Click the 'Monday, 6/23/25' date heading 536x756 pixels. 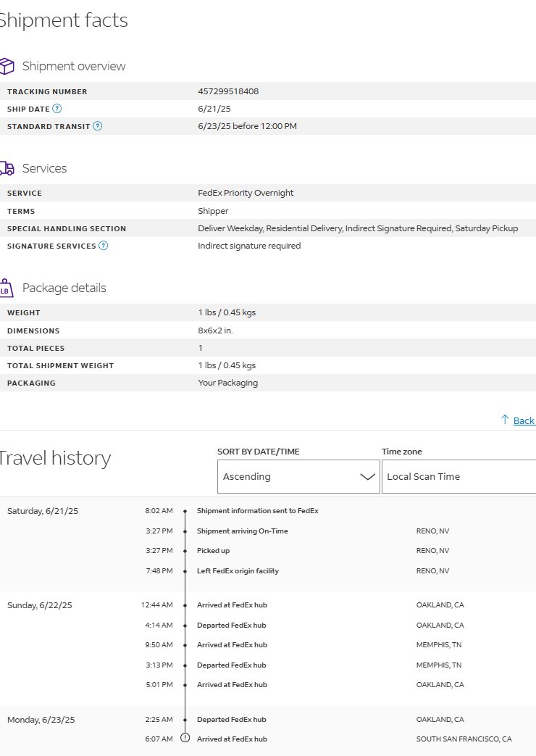click(41, 720)
